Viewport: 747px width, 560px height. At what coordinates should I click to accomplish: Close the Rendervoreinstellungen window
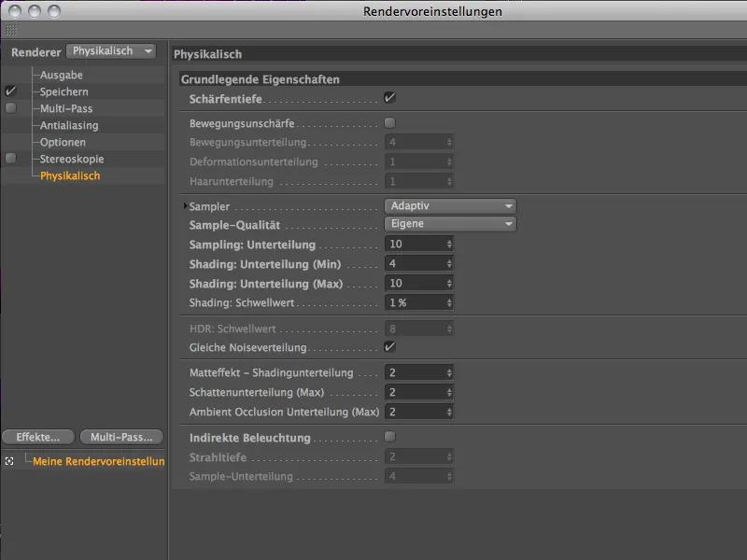click(15, 11)
